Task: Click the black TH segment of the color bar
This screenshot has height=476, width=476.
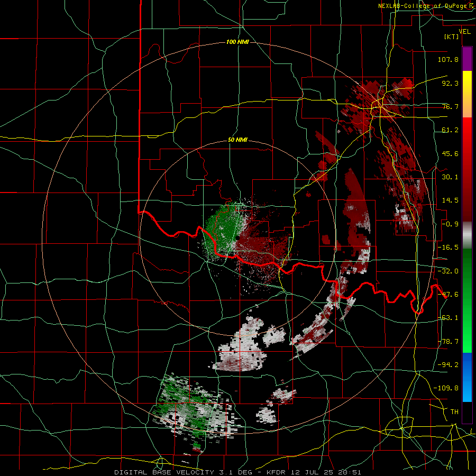Action: 467,412
